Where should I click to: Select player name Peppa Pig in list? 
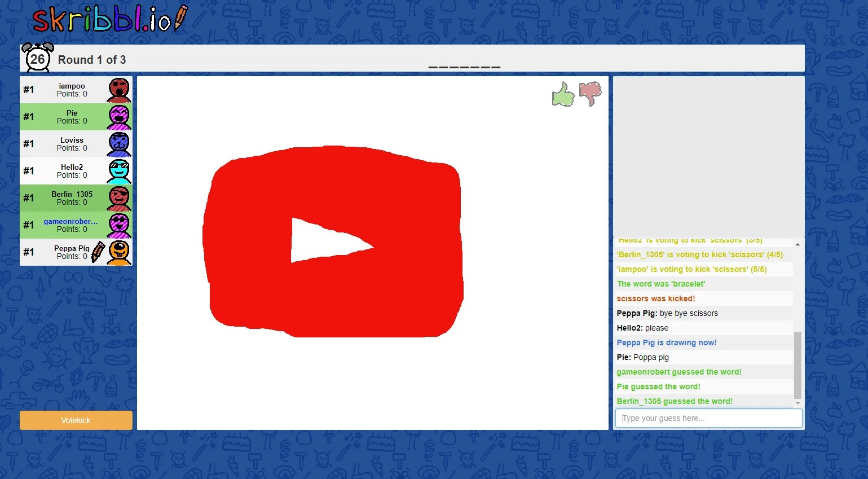(72, 248)
